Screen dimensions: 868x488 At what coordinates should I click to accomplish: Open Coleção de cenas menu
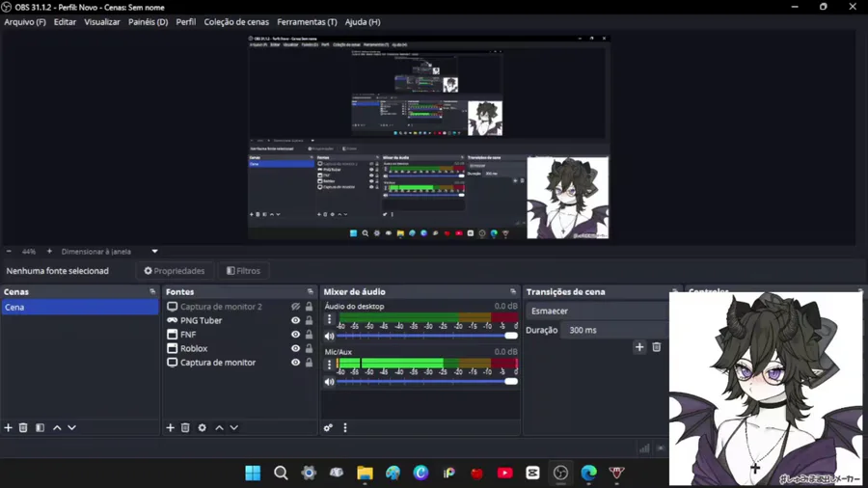[x=236, y=22]
